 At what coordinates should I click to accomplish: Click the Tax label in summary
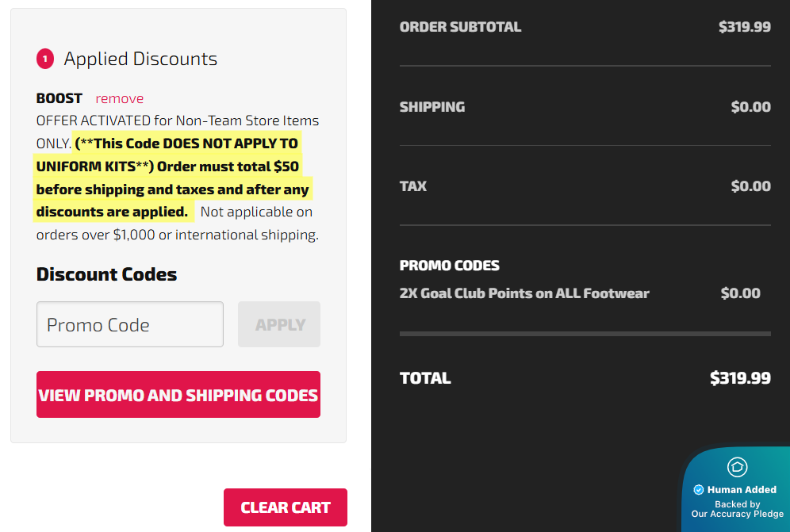(x=413, y=186)
